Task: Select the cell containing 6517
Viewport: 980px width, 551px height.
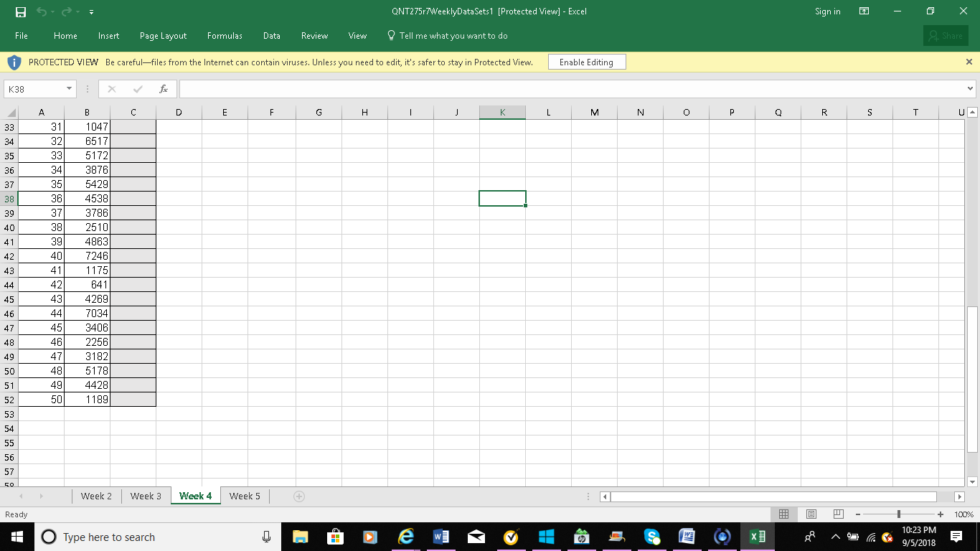Action: (87, 141)
